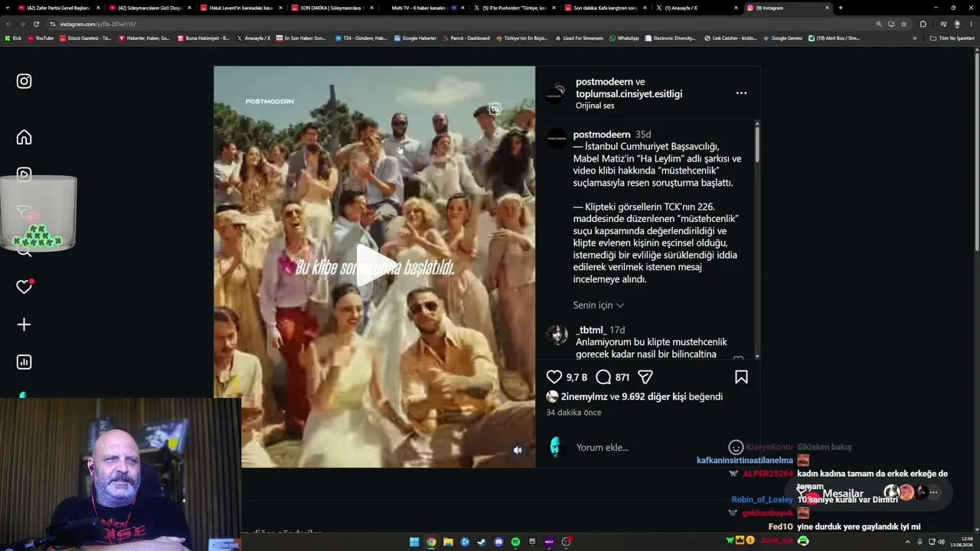Open the Google Haberler bookmark
Image resolution: width=980 pixels, height=551 pixels.
coord(415,38)
